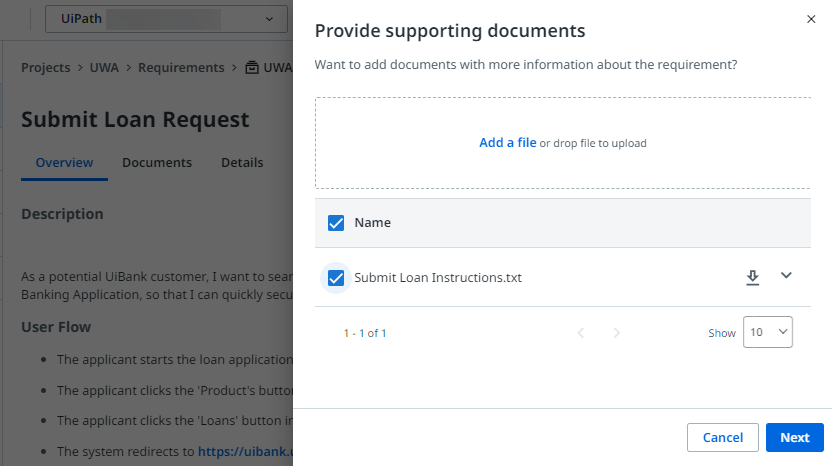
Task: Click the Cancel button
Action: (722, 438)
